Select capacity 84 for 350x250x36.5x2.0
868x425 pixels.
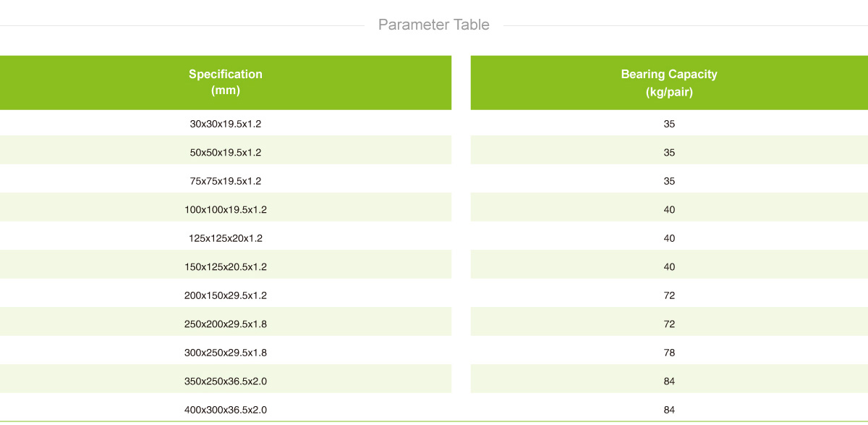pos(669,381)
